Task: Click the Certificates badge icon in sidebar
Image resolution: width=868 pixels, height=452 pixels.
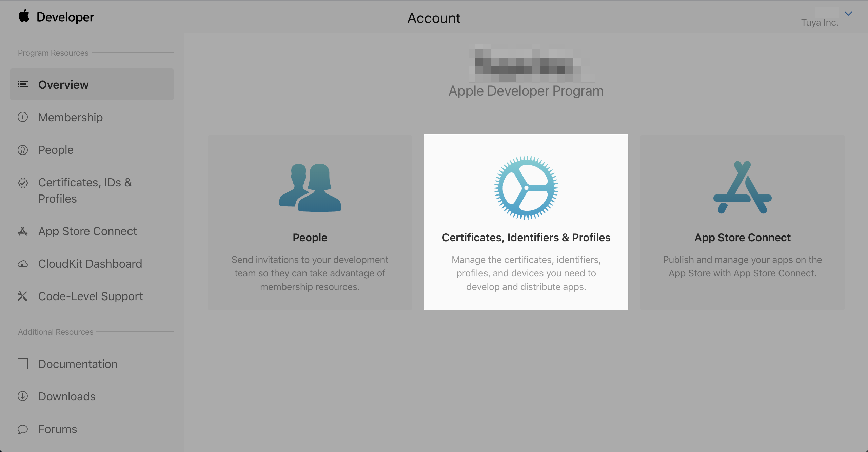Action: pyautogui.click(x=23, y=183)
